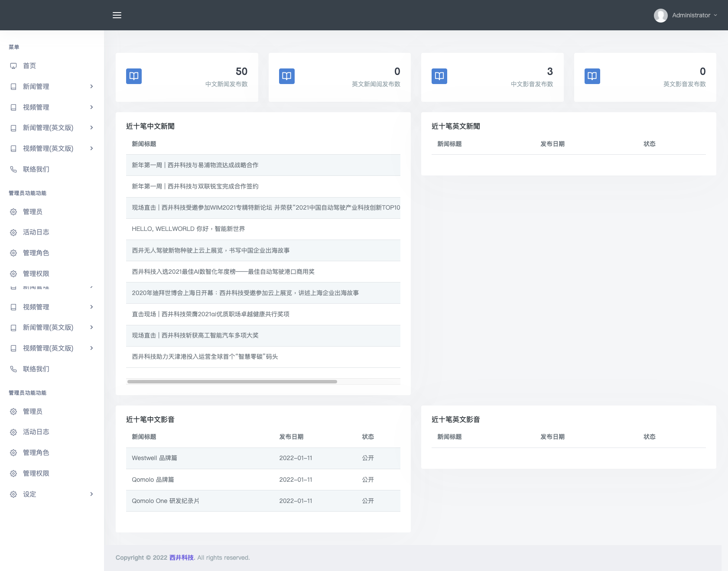Click the hamburger menu toggle icon

[x=117, y=15]
